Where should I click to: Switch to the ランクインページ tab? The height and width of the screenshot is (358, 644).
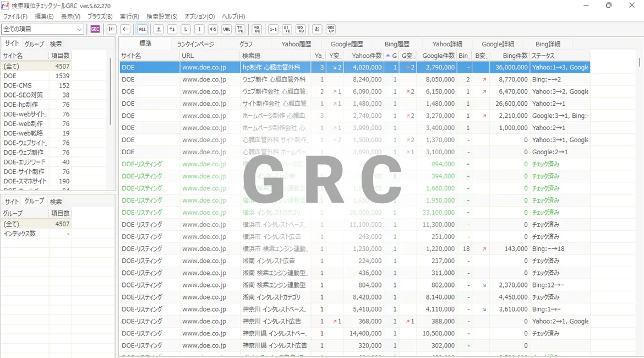[x=195, y=44]
